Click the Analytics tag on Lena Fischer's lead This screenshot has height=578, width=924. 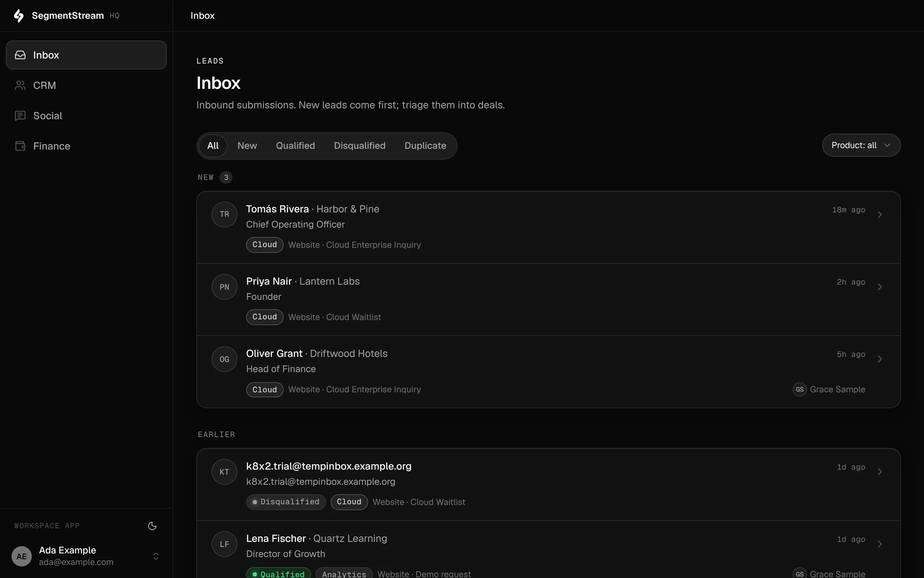point(344,573)
